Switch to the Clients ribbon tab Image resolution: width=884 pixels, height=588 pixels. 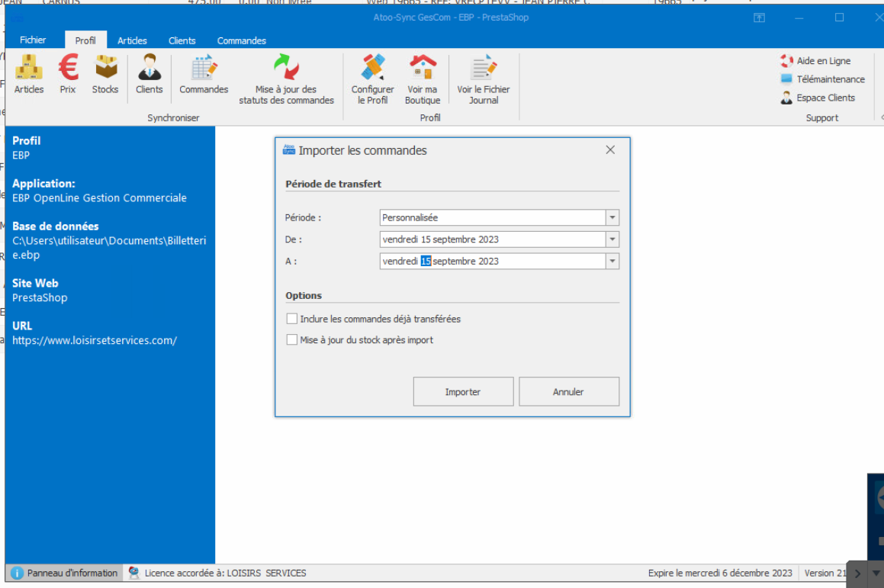[182, 40]
